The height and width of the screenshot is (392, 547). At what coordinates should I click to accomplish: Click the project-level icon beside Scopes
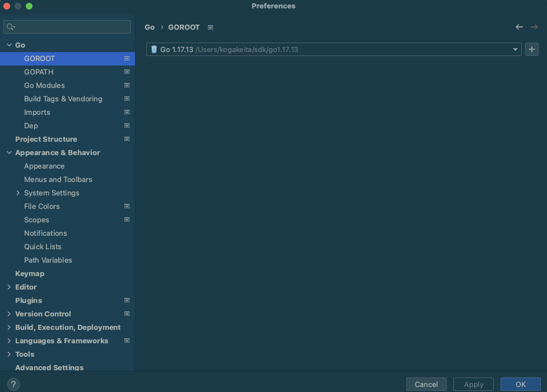coord(127,220)
